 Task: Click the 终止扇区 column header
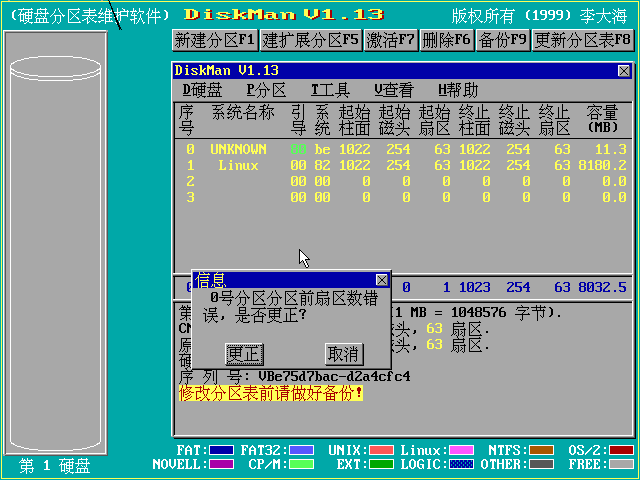click(x=554, y=120)
